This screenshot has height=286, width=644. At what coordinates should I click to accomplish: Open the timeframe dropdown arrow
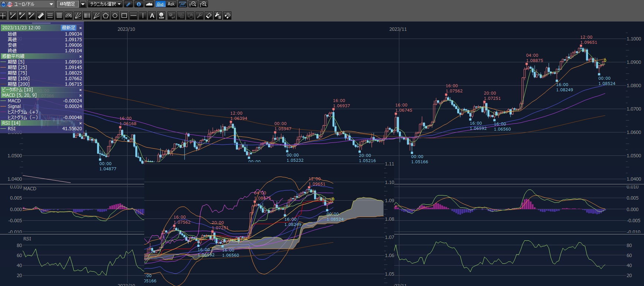point(83,4)
